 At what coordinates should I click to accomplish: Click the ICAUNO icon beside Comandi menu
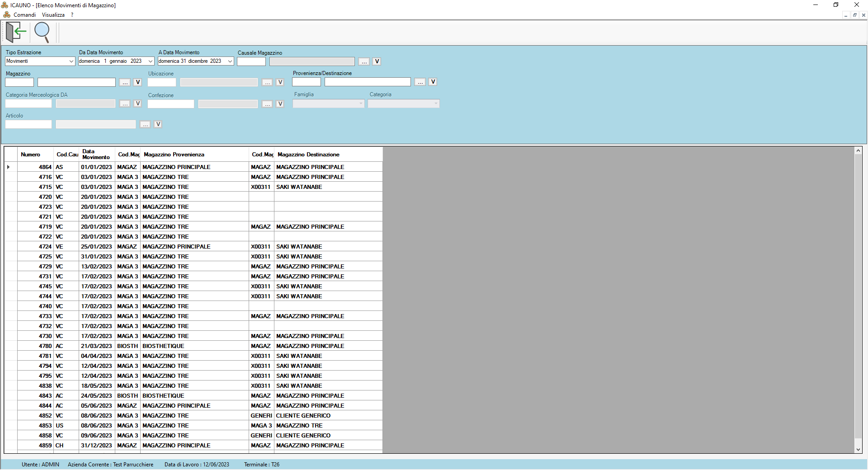tap(7, 15)
